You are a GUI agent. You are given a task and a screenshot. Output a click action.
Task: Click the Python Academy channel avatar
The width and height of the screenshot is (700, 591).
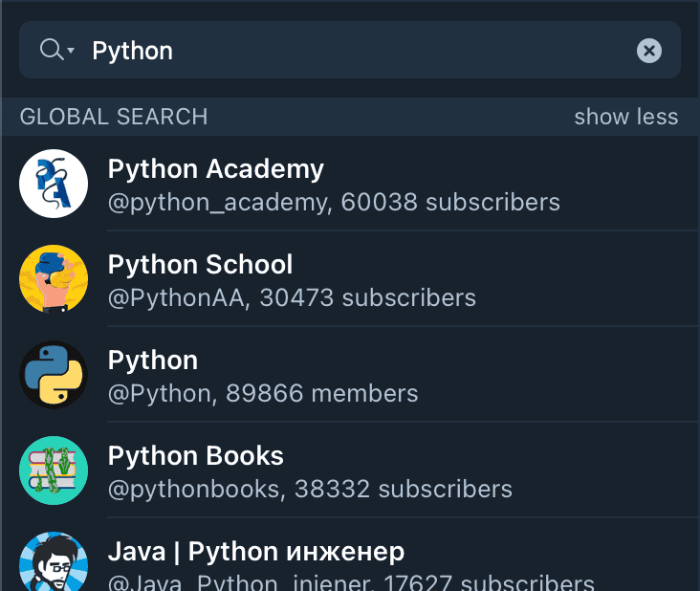point(54,184)
